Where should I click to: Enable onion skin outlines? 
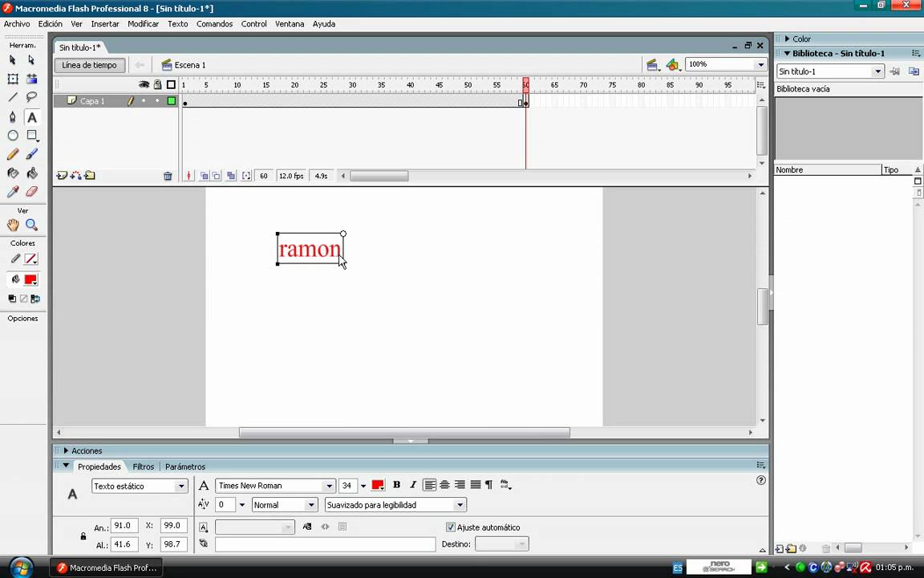coord(217,176)
